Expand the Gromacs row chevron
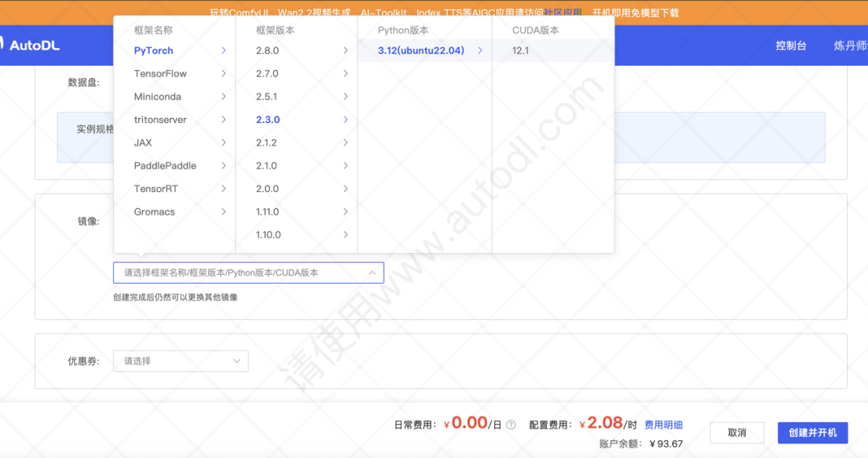This screenshot has height=458, width=868. click(x=223, y=212)
